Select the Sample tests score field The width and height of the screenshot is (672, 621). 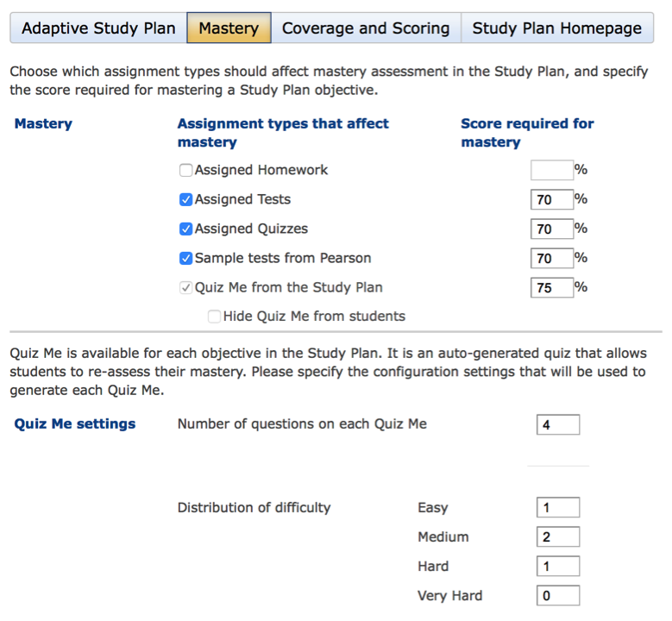[552, 259]
